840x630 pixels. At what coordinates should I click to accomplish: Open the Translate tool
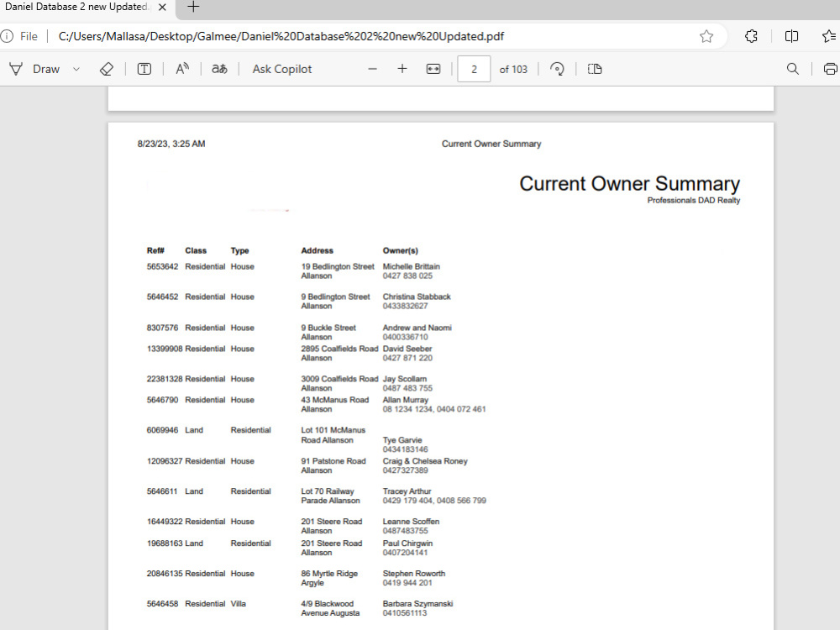click(219, 69)
